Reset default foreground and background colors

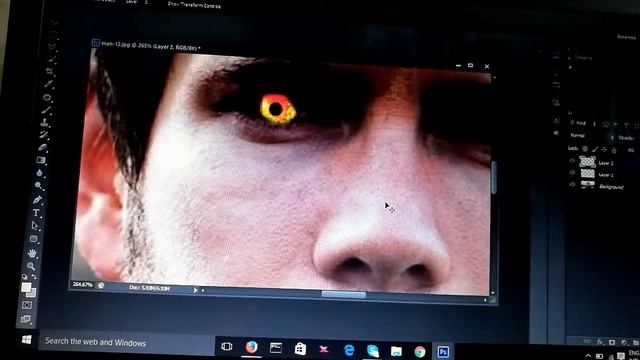pos(24,277)
